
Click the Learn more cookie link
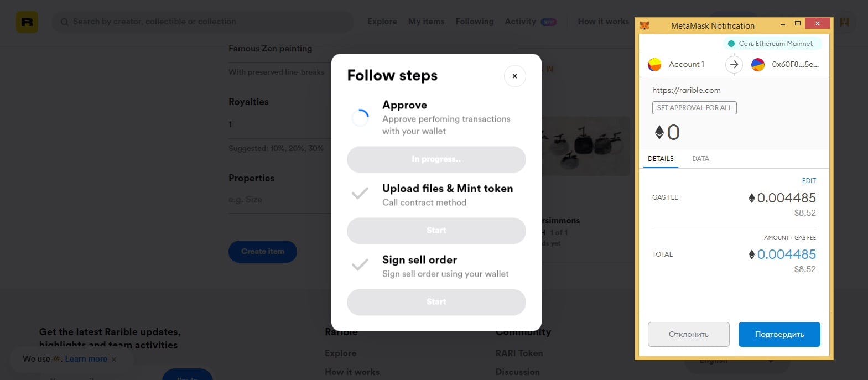(x=86, y=359)
